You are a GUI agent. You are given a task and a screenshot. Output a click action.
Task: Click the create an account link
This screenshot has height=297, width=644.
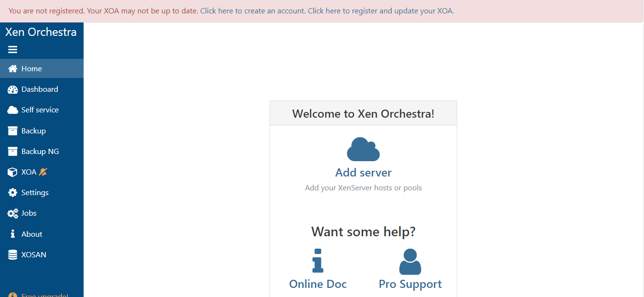[252, 11]
